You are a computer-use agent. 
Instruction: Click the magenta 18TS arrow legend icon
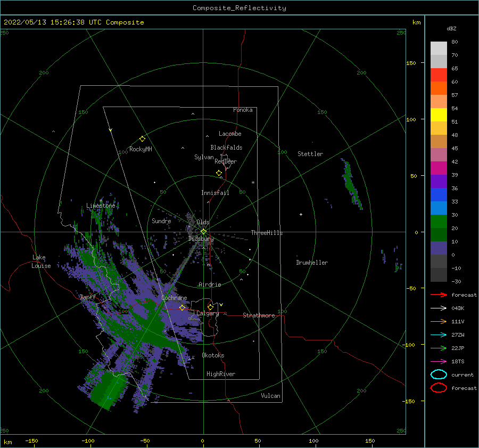click(439, 362)
